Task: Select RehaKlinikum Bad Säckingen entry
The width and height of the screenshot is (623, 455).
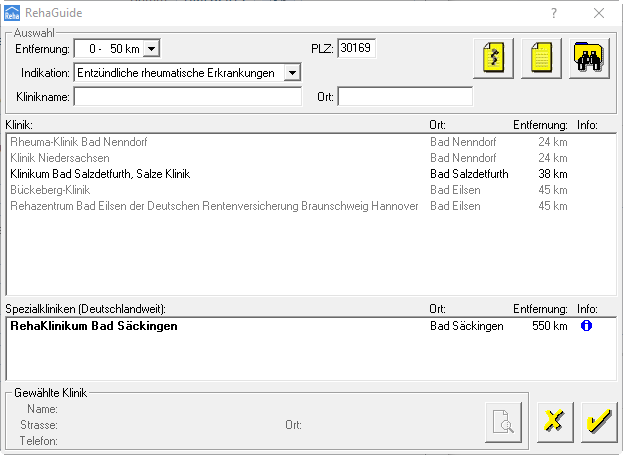Action: click(x=311, y=326)
